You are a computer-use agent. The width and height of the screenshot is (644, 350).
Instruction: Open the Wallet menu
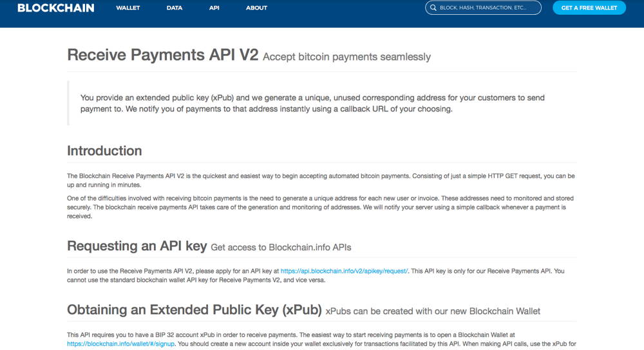click(128, 8)
